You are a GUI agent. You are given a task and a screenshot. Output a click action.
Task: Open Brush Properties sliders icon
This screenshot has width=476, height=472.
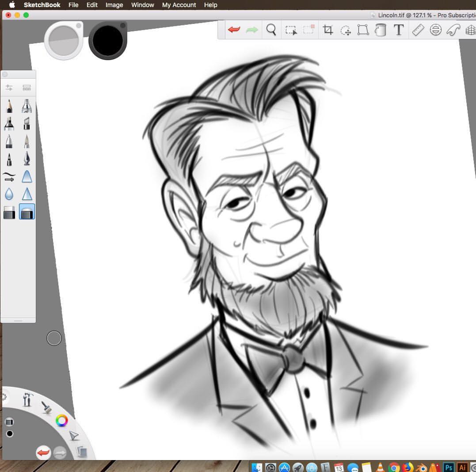point(9,88)
